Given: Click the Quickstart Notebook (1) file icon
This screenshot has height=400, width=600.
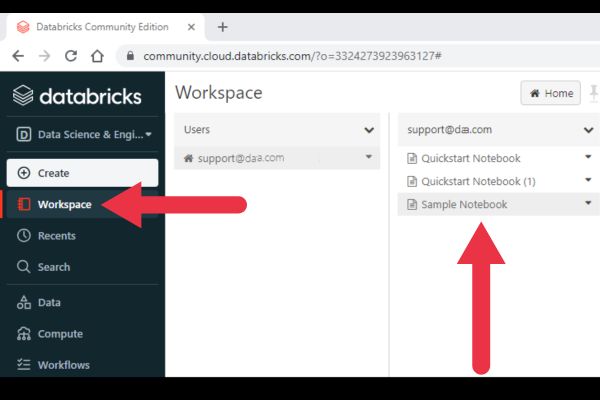Looking at the screenshot, I should pos(412,181).
